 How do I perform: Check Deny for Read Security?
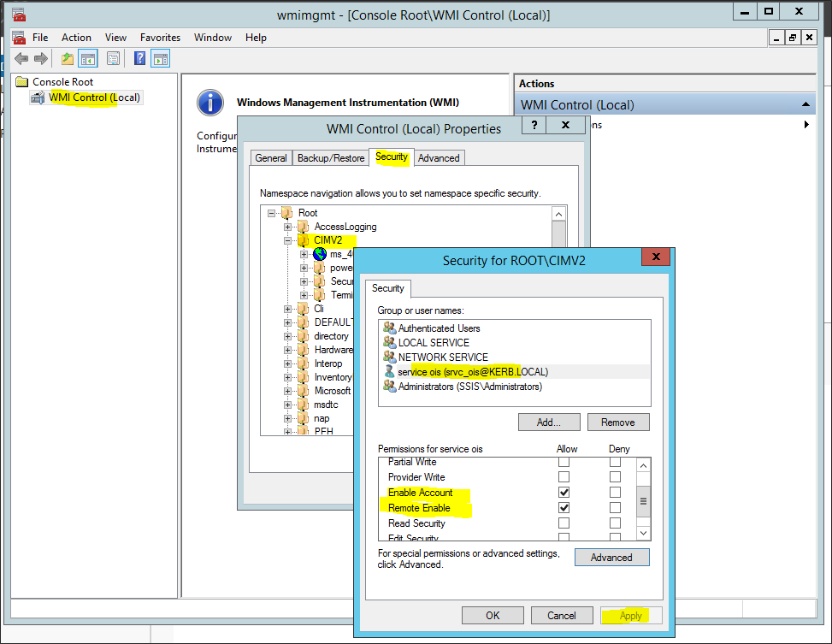[x=615, y=523]
